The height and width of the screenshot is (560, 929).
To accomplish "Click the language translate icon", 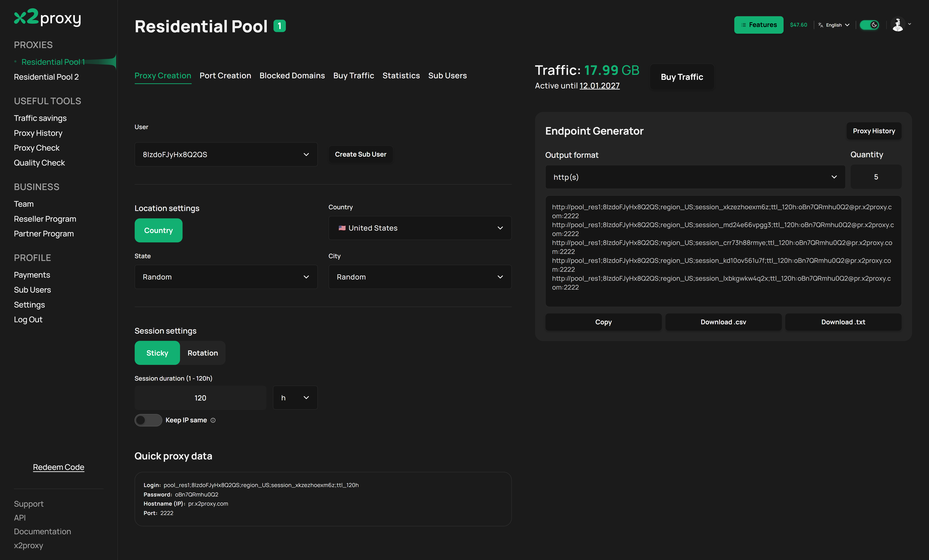I will [820, 25].
